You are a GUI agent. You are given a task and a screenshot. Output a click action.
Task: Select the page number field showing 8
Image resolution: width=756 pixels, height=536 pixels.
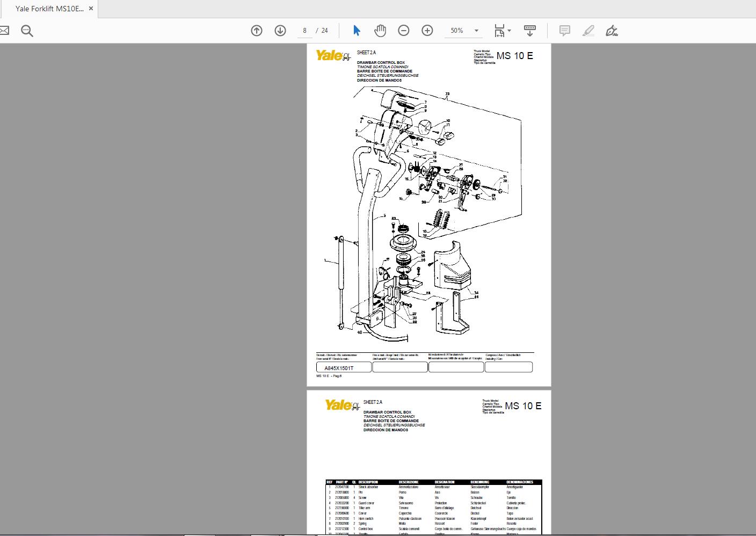304,31
